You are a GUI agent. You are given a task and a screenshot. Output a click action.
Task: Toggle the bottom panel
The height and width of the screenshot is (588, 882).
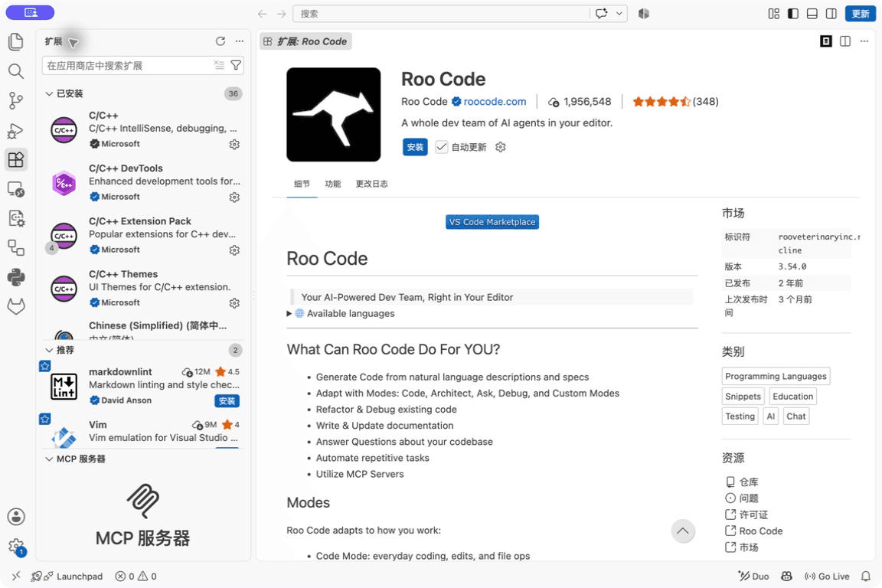(812, 14)
